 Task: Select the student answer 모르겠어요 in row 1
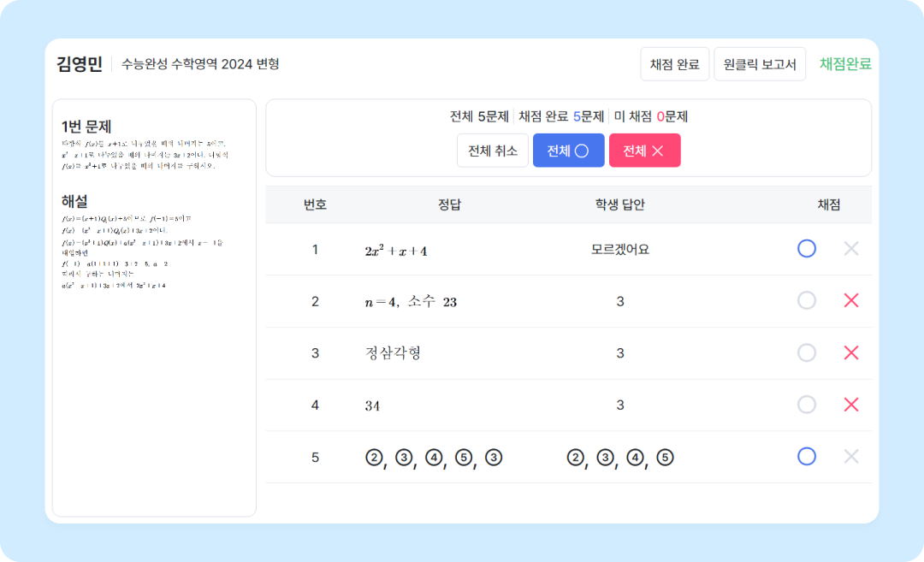619,250
